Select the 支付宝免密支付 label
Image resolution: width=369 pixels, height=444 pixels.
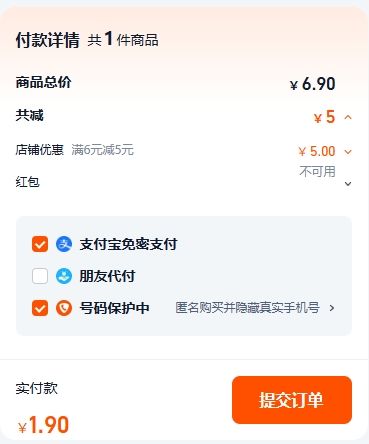128,244
